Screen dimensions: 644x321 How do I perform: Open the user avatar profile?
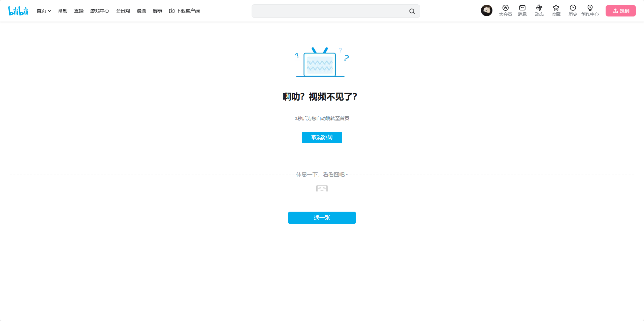(x=486, y=10)
